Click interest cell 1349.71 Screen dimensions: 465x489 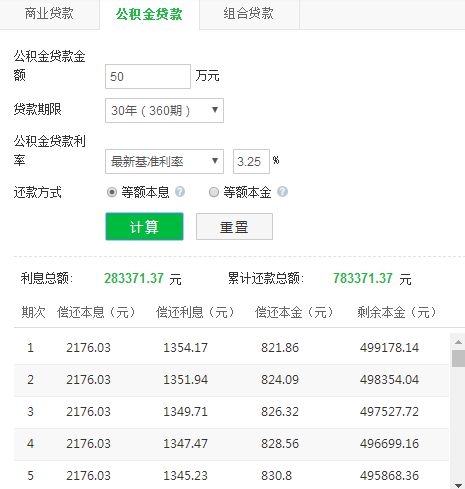coord(185,412)
